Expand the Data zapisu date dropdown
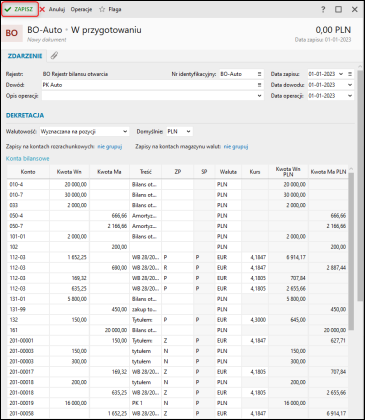The height and width of the screenshot is (420, 365). pos(341,74)
